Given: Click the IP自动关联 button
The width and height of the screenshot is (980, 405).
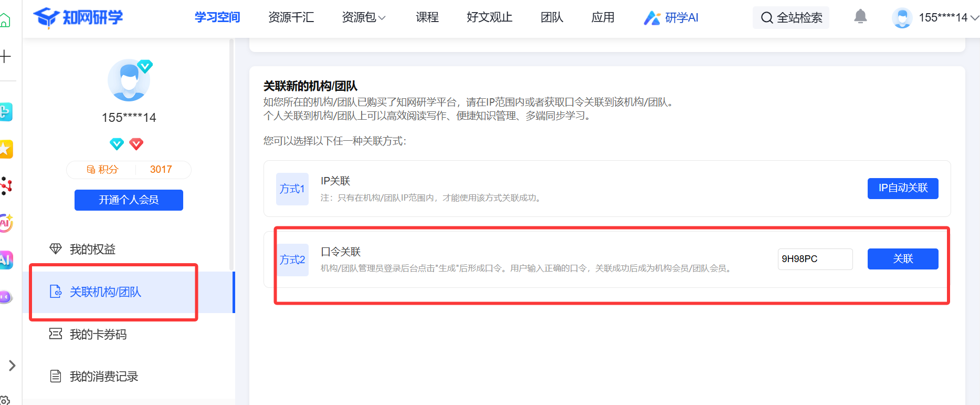Looking at the screenshot, I should coord(902,188).
